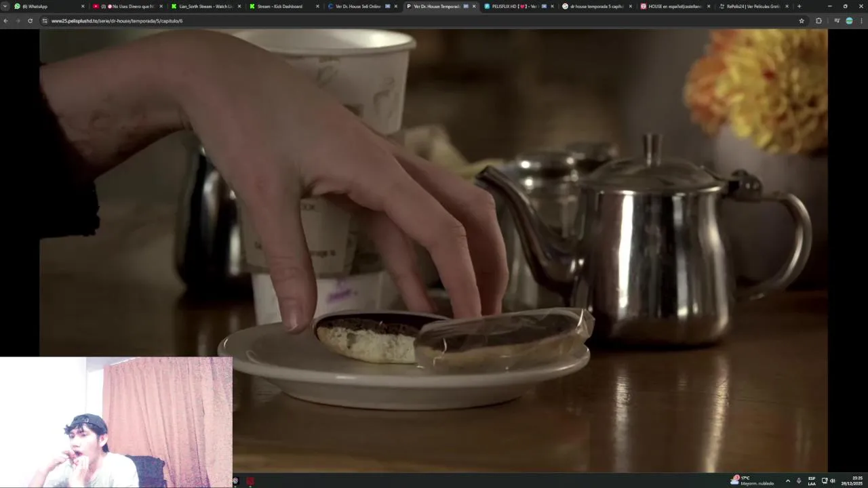Viewport: 868px width, 488px height.
Task: Close the 'Ver Dr. House 5x6 Online' tab
Action: (x=395, y=6)
